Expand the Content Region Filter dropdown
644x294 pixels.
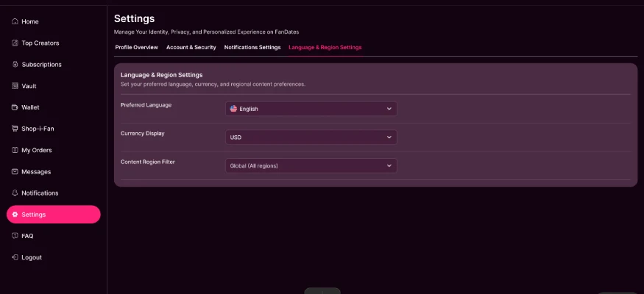tap(311, 165)
